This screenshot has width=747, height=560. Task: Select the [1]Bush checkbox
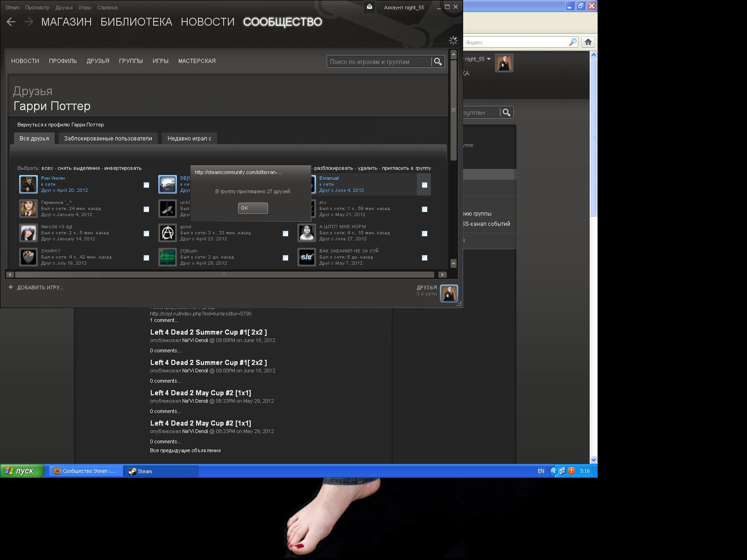point(285,258)
